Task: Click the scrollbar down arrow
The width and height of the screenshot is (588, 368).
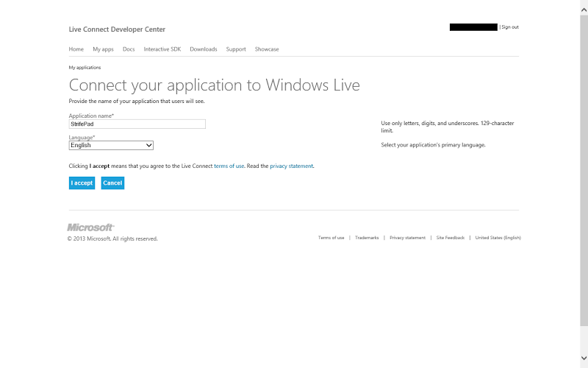Action: (x=584, y=358)
